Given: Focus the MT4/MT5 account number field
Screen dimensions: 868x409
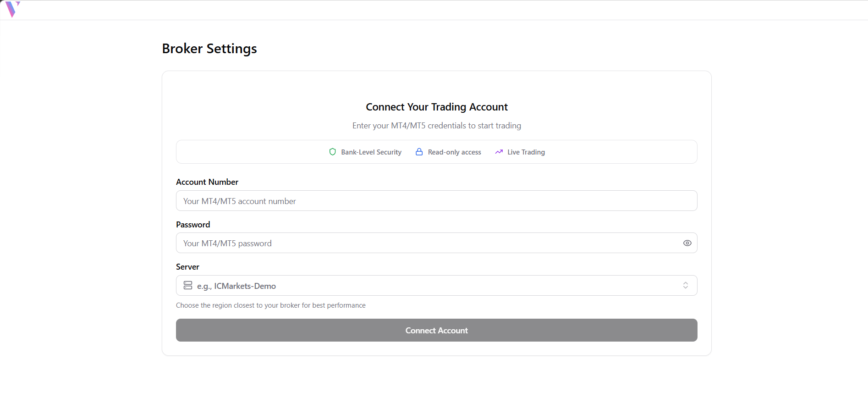Looking at the screenshot, I should coord(436,201).
